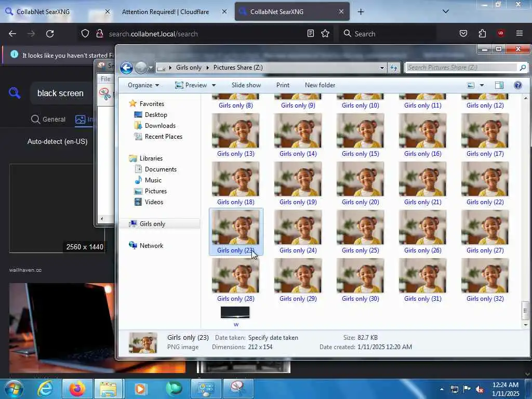Click Preview toolbar button

tap(191, 85)
